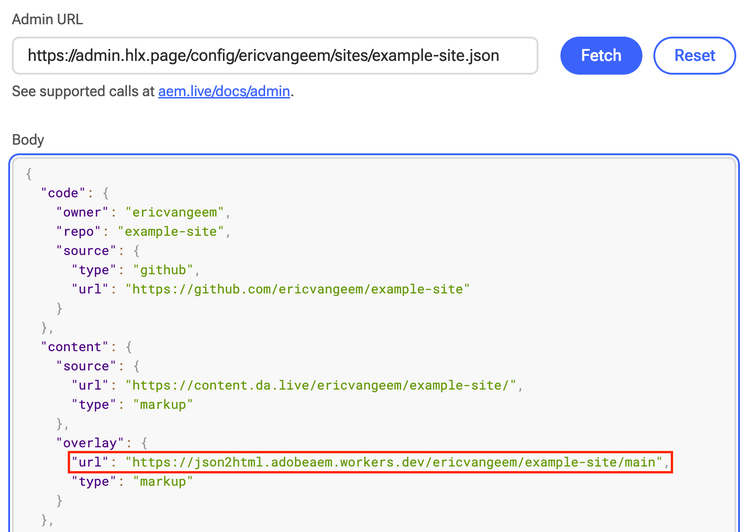The image size is (750, 532).
Task: Click the "source" key inside code block
Action: point(84,251)
